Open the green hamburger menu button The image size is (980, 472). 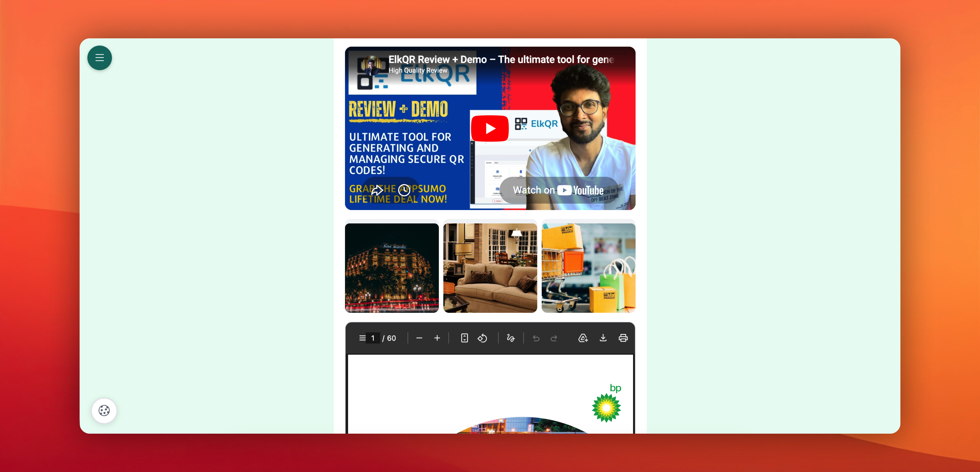[x=100, y=58]
